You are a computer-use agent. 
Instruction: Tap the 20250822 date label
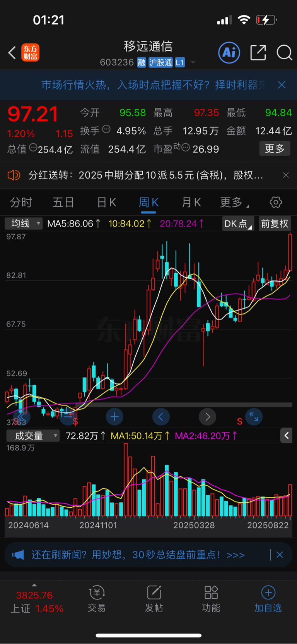point(268,525)
